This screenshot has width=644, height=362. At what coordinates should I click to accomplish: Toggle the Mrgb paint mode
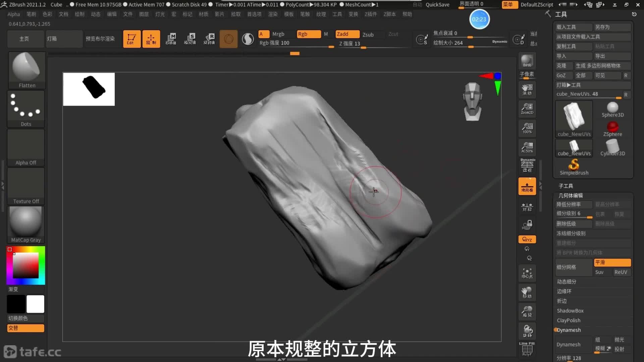[278, 34]
